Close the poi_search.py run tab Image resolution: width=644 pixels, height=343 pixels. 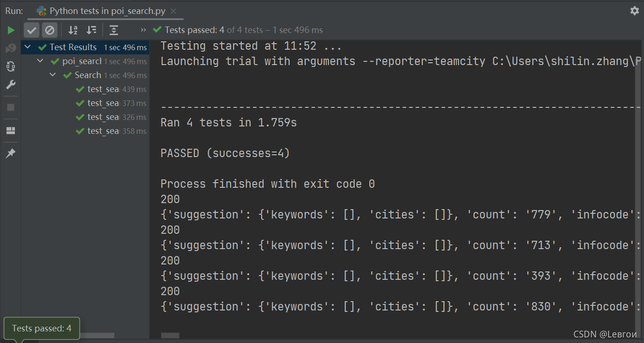pyautogui.click(x=173, y=11)
